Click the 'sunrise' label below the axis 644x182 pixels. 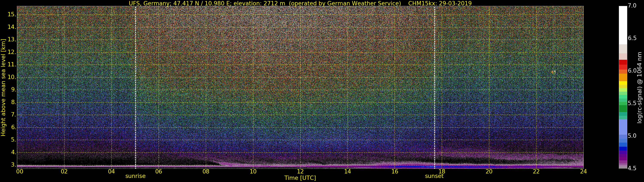(135, 176)
